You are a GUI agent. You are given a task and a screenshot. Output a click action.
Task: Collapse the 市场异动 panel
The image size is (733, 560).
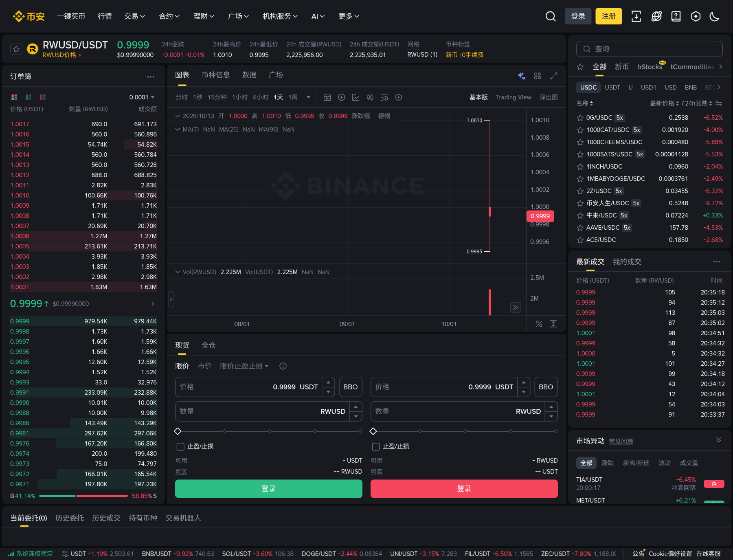(x=719, y=440)
